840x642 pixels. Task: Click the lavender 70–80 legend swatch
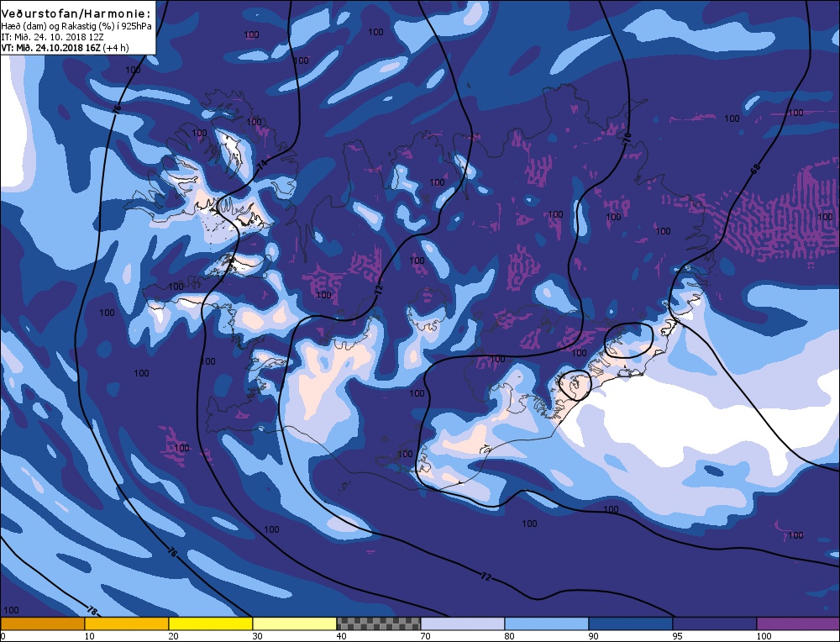coord(463,624)
